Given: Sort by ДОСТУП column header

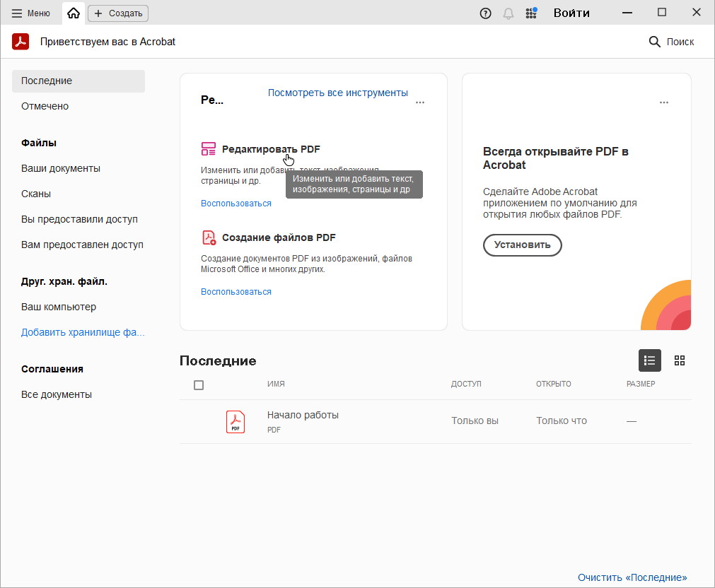Looking at the screenshot, I should pyautogui.click(x=466, y=384).
